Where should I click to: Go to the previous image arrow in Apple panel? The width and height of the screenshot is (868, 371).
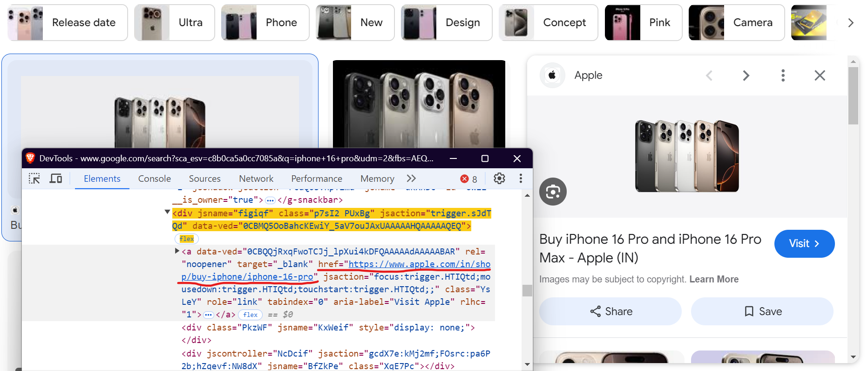coord(709,76)
